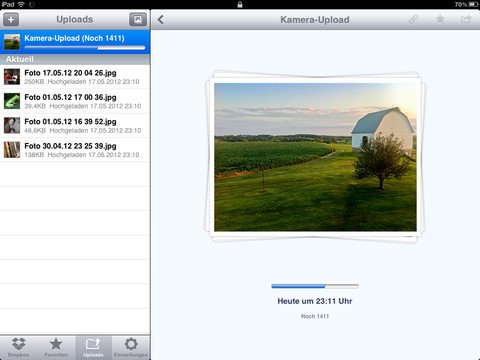The width and height of the screenshot is (480, 360).
Task: Tap the Uploads title in the sidebar header
Action: [x=75, y=19]
